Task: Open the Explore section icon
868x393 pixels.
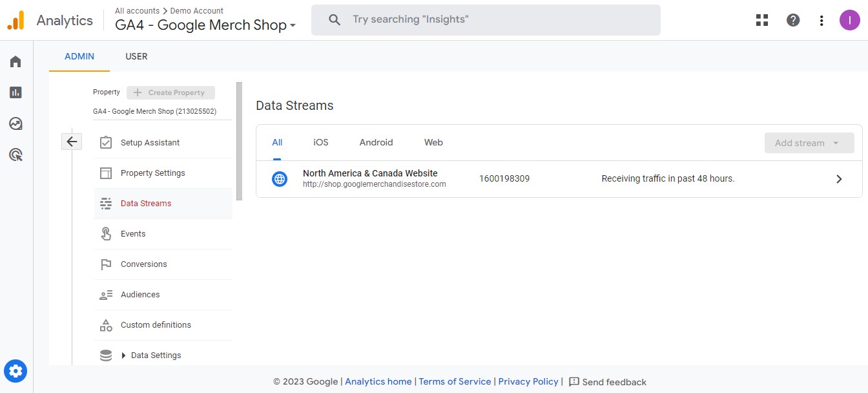Action: 15,123
